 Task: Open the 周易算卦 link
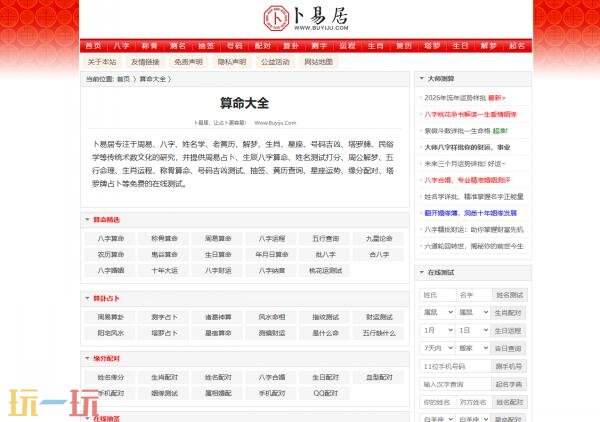point(111,317)
